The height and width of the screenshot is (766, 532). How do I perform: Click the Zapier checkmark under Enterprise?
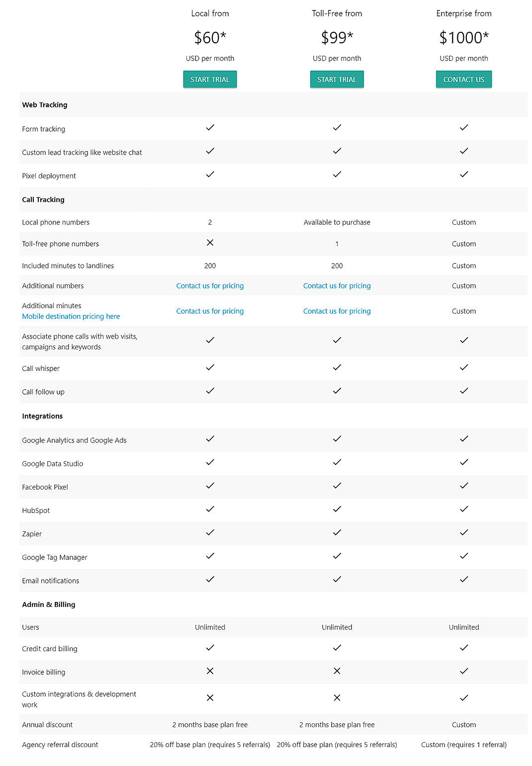pos(463,533)
